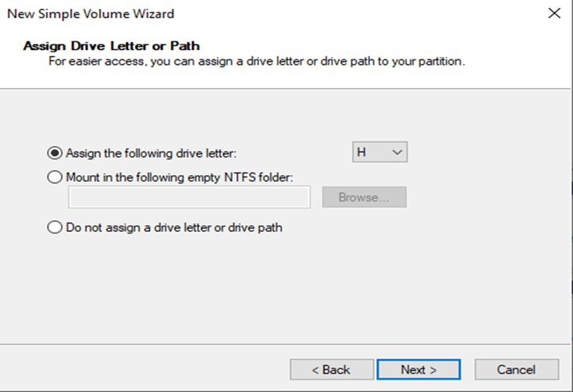Select the 'Assign the following drive letter' radio button
Viewport: 573px width, 392px height.
[x=55, y=153]
